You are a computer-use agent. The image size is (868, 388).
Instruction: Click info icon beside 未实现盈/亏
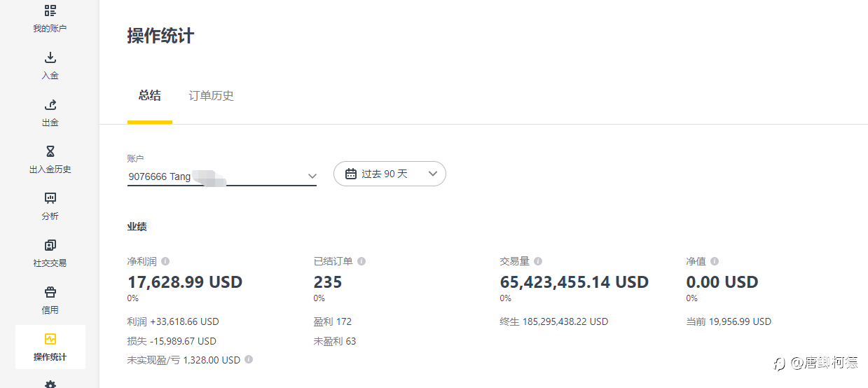[249, 359]
